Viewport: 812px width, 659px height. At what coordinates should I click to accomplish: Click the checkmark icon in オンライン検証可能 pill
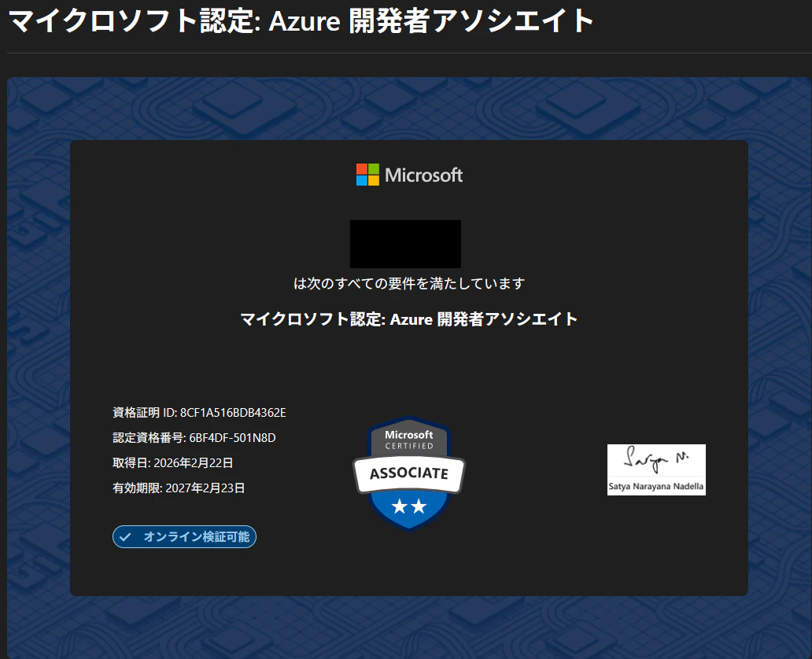(125, 537)
